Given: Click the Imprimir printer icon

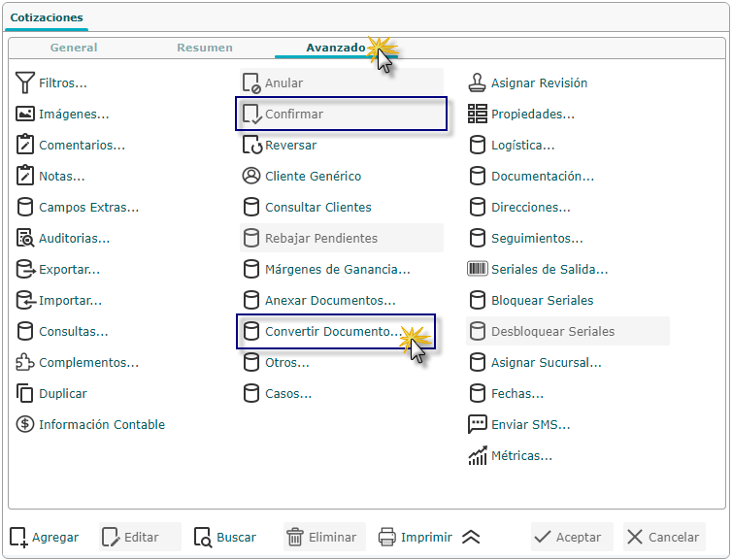Looking at the screenshot, I should [387, 537].
